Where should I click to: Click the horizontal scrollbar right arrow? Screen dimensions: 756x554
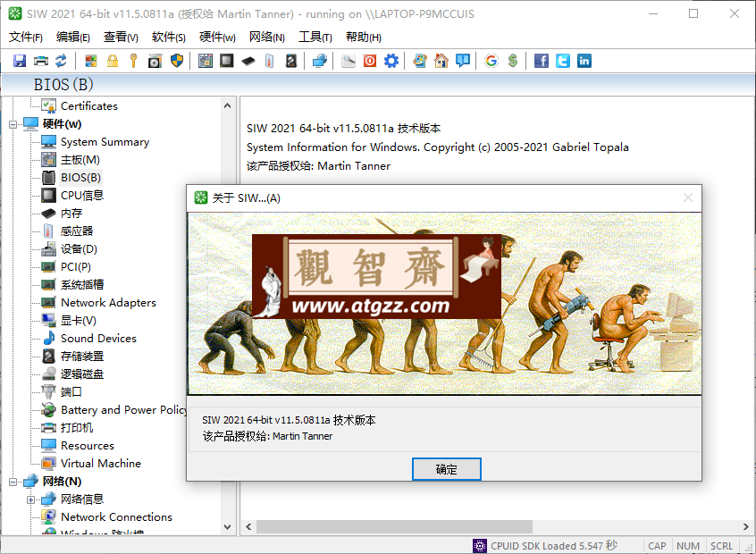click(x=745, y=526)
